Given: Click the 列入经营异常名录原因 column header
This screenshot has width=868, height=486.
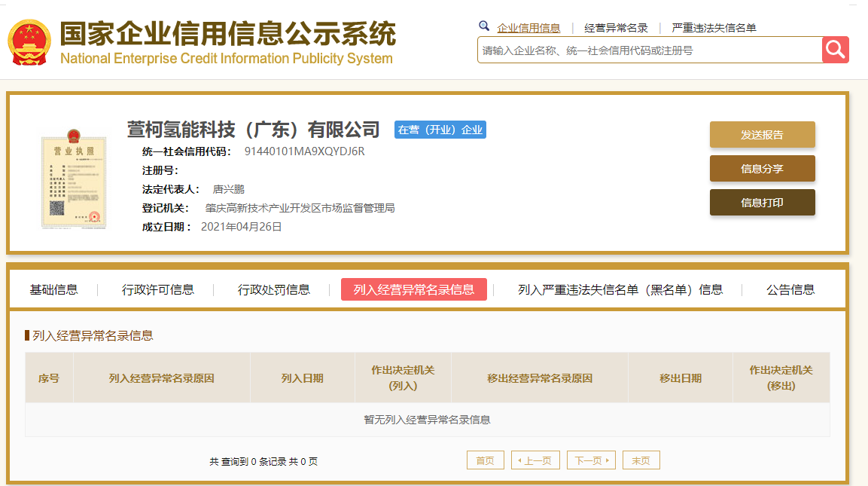Looking at the screenshot, I should click(162, 378).
